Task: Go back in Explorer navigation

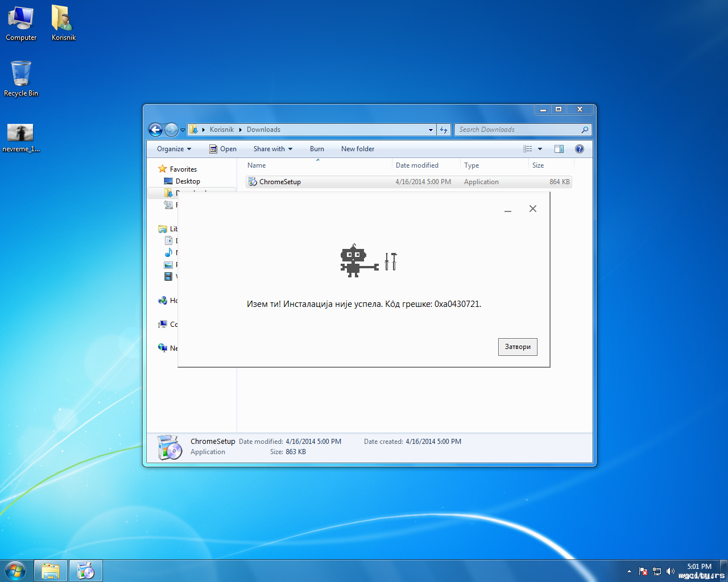Action: click(x=155, y=130)
